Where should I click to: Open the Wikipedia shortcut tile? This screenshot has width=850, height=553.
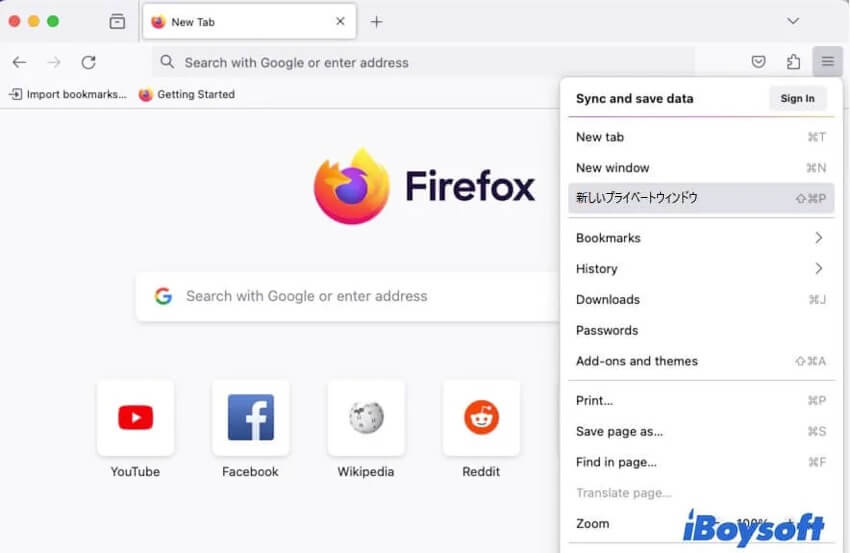(x=366, y=417)
